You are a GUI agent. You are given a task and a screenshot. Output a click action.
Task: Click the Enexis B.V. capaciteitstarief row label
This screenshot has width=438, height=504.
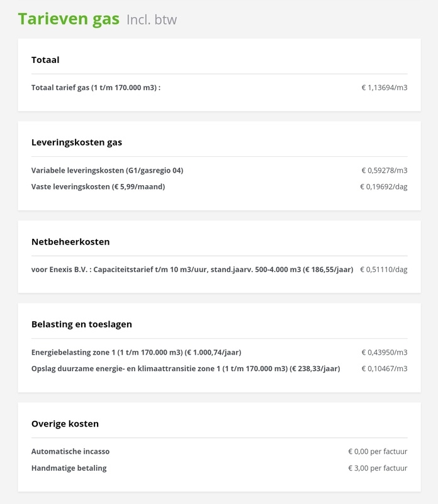pyautogui.click(x=192, y=269)
